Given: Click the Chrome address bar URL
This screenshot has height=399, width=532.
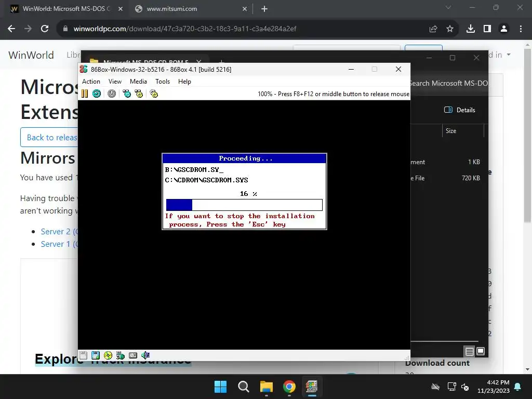Looking at the screenshot, I should [185, 29].
